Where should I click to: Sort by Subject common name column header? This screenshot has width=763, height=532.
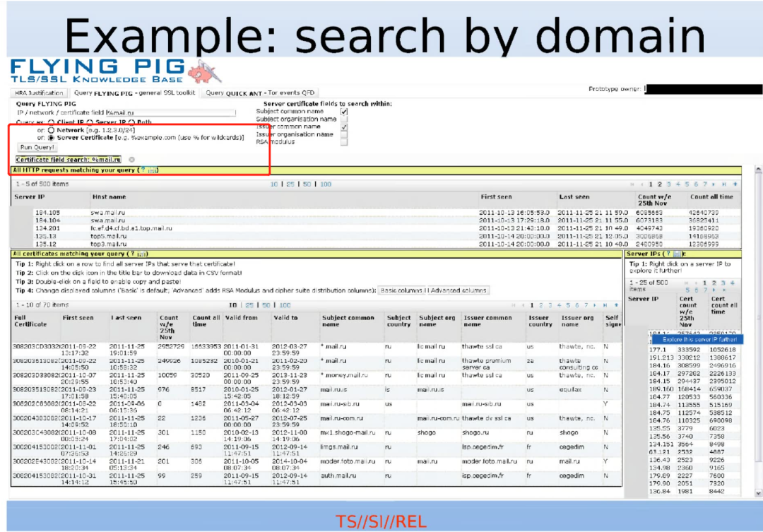(348, 321)
